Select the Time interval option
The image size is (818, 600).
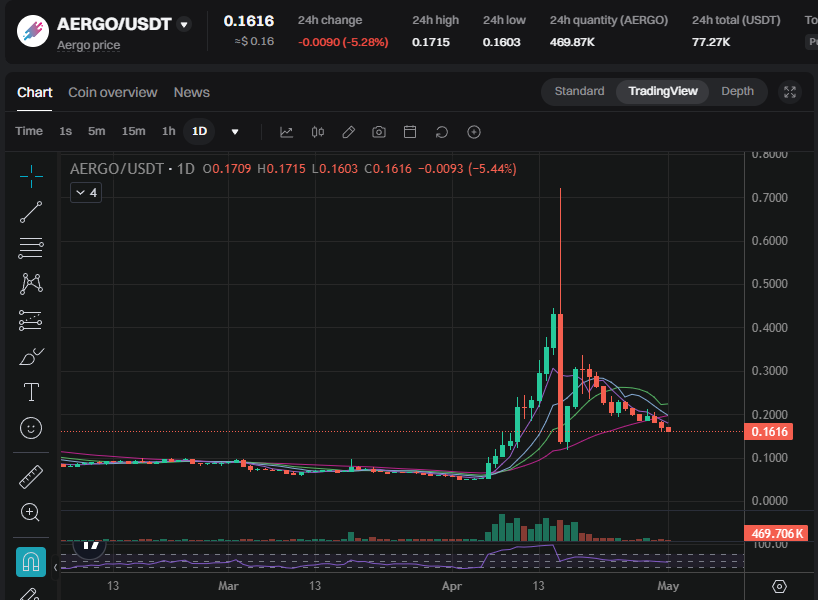[x=29, y=131]
